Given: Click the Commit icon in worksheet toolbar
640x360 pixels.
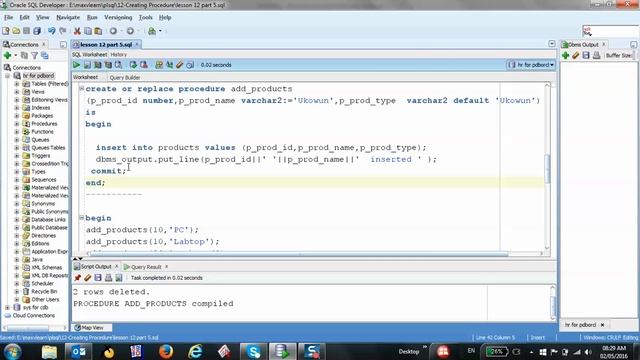Looking at the screenshot, I should point(133,65).
